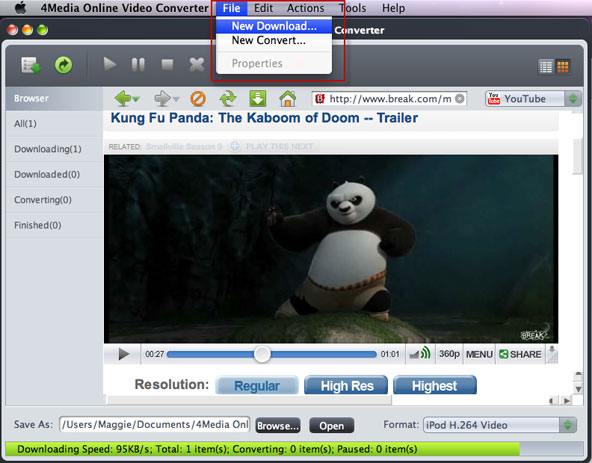Image resolution: width=592 pixels, height=463 pixels.
Task: Stop the task with the toolbar stop button
Action: tap(167, 65)
